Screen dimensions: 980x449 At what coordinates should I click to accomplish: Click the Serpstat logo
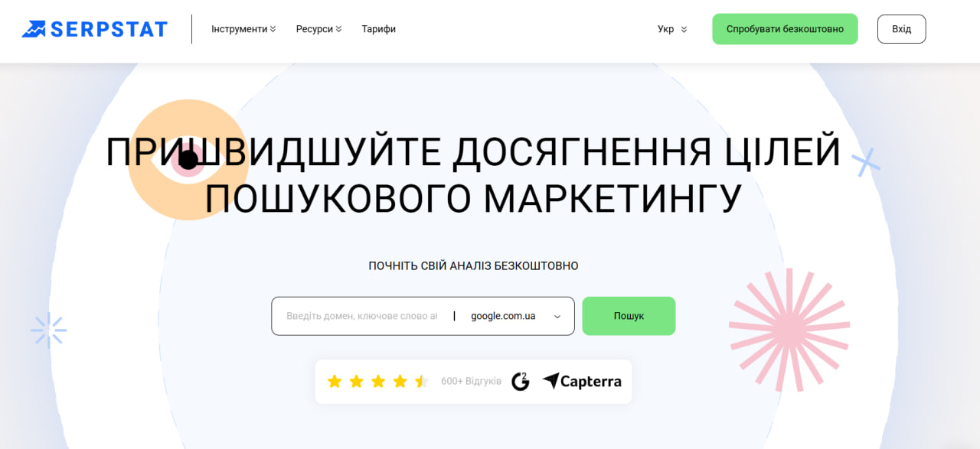[94, 29]
